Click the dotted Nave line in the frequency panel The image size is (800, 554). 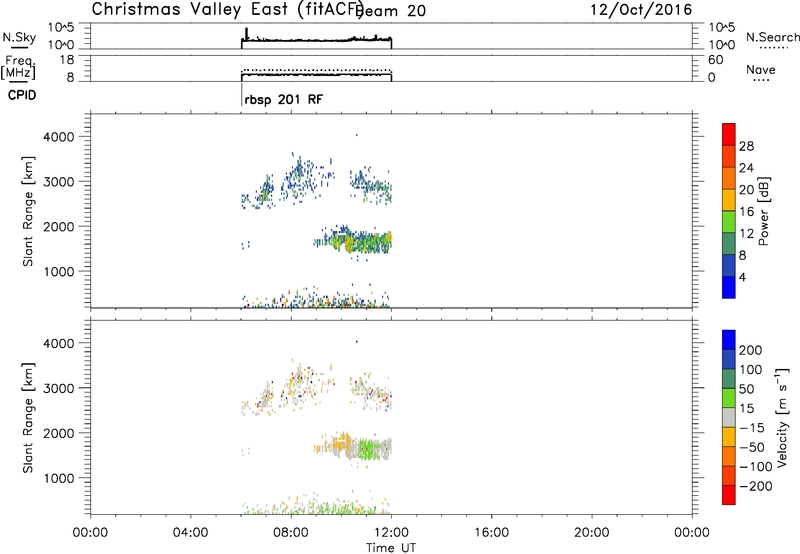(x=316, y=70)
